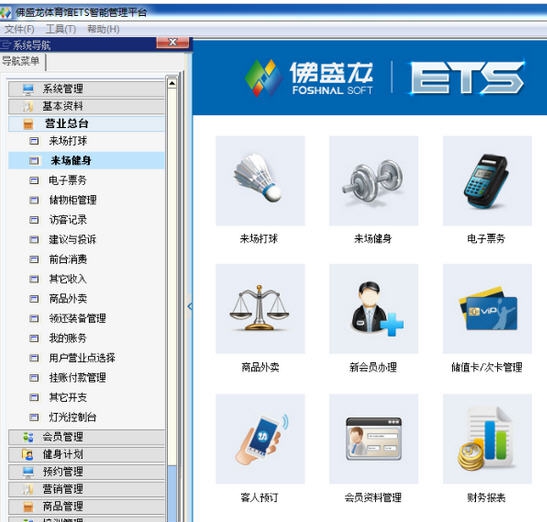The width and height of the screenshot is (547, 522).
Task: Open the 帮助(H) menu
Action: [103, 29]
